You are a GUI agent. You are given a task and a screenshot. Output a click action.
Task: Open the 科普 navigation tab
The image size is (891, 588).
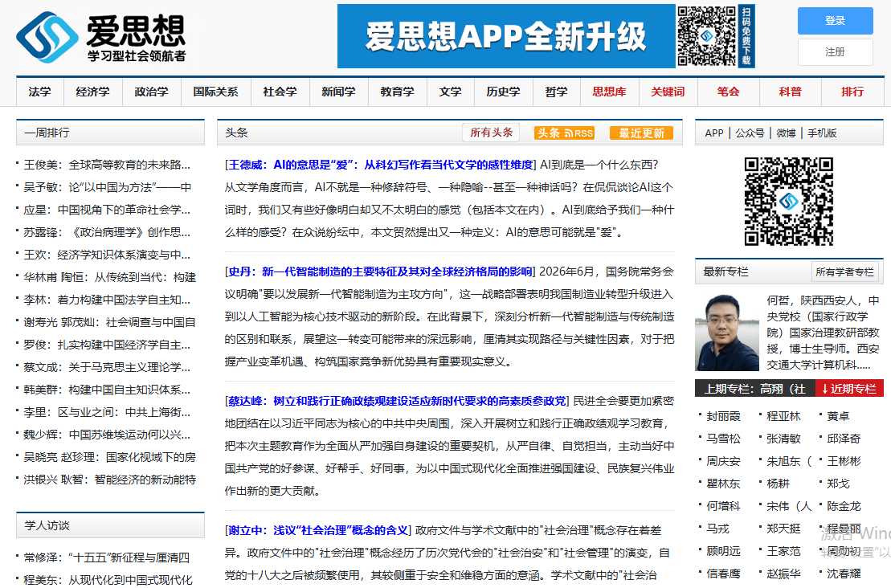(x=790, y=92)
